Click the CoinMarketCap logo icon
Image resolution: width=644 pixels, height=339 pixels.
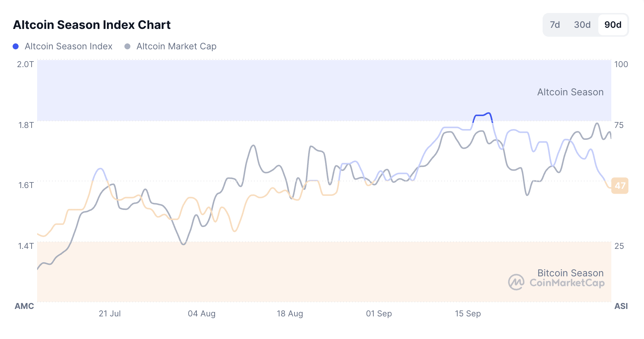516,282
